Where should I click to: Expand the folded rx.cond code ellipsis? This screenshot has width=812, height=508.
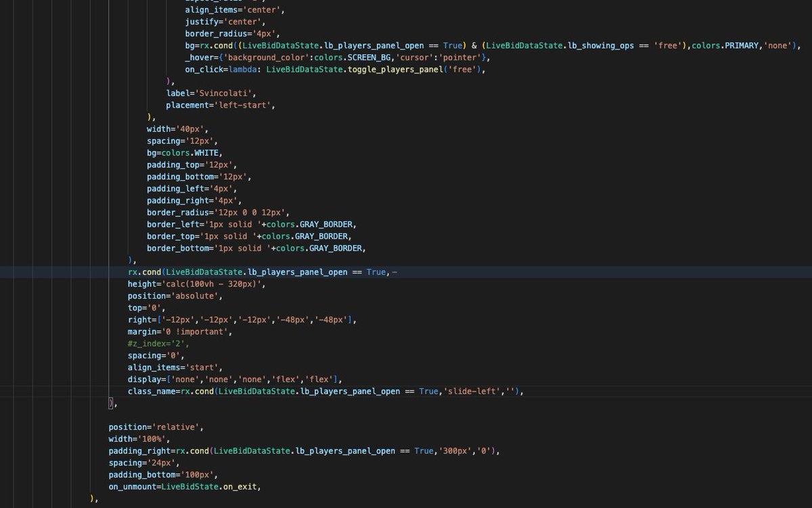coord(394,272)
